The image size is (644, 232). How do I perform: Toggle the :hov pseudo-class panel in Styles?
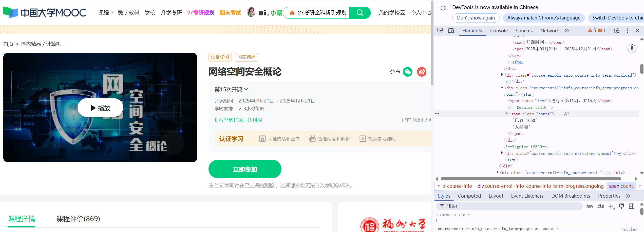[x=590, y=206]
